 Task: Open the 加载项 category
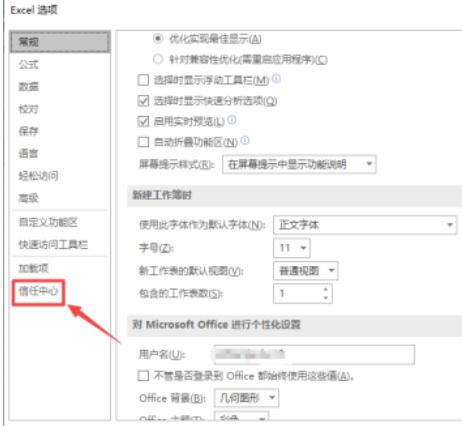(33, 268)
